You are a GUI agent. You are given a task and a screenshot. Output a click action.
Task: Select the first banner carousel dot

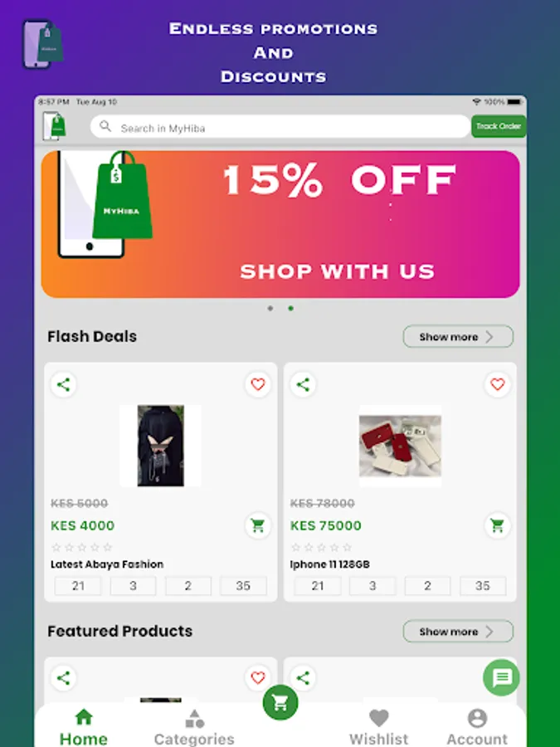pyautogui.click(x=270, y=308)
